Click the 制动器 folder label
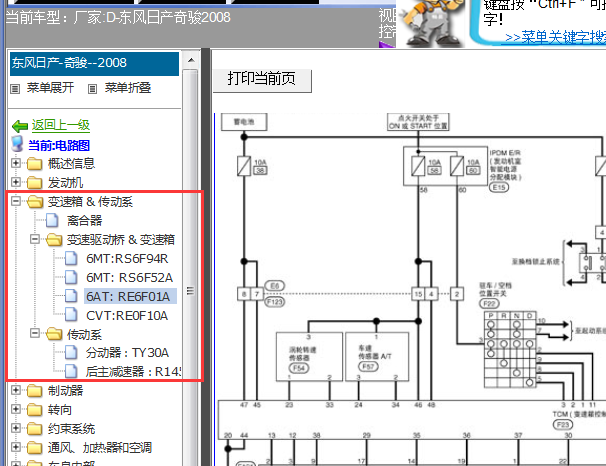Image resolution: width=606 pixels, height=466 pixels. [x=65, y=391]
